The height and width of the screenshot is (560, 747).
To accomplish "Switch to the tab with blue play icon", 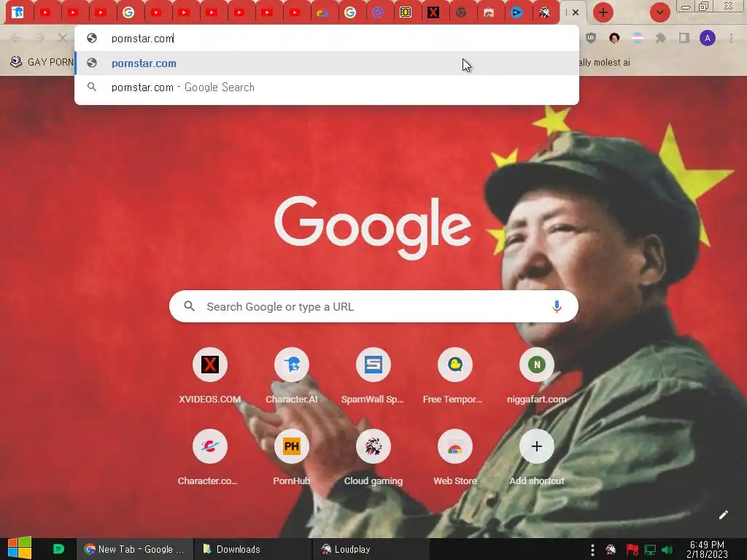I will point(516,12).
